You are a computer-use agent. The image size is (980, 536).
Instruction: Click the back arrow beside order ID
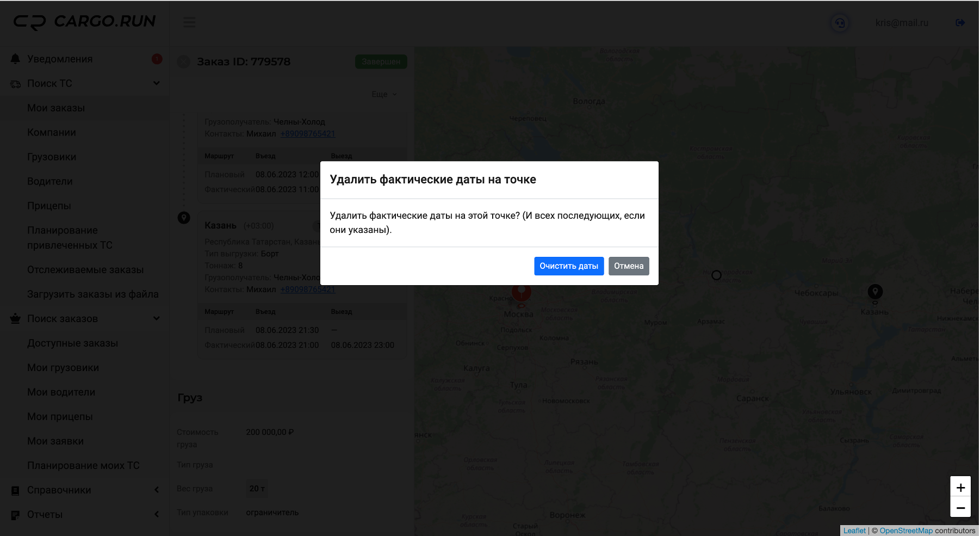coord(184,61)
